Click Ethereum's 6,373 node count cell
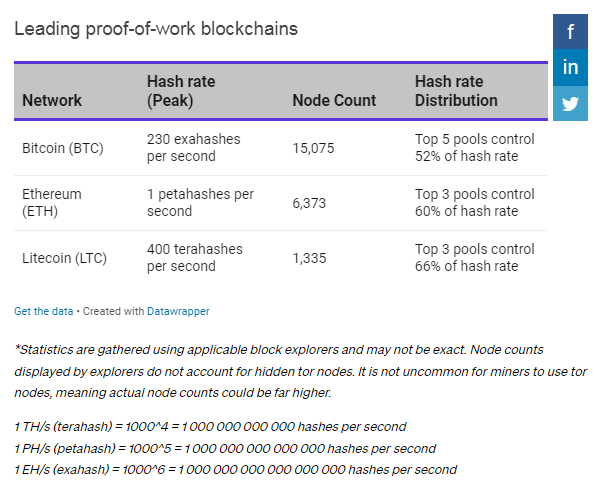The image size is (598, 490). [309, 203]
